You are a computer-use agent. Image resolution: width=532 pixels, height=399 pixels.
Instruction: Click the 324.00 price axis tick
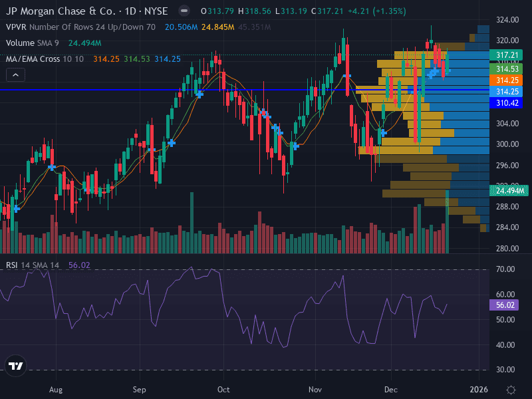pos(507,20)
